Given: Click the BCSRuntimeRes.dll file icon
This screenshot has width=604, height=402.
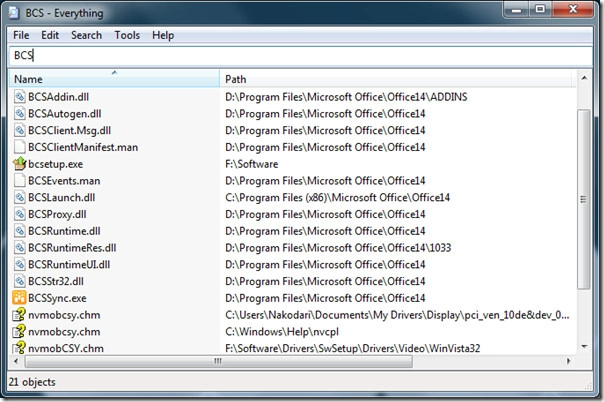Looking at the screenshot, I should click(20, 248).
